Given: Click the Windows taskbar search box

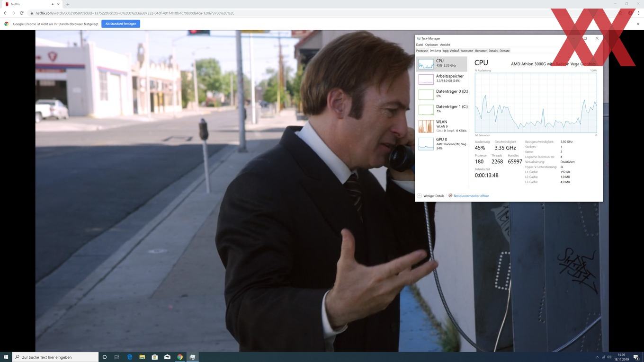Looking at the screenshot, I should [55, 357].
